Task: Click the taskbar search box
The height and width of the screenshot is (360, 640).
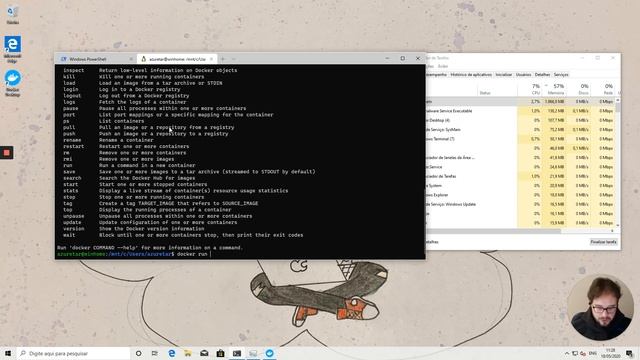Action: click(x=73, y=353)
